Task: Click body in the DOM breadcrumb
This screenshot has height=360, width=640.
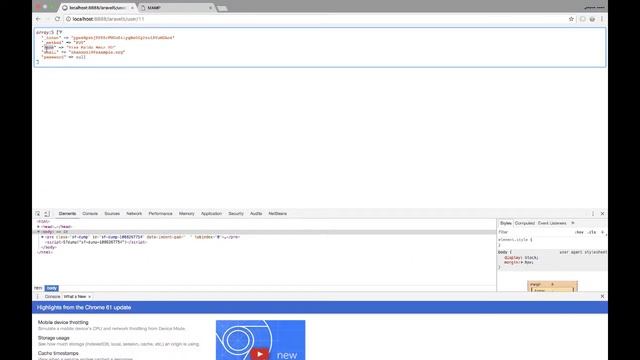Action: coord(51,288)
